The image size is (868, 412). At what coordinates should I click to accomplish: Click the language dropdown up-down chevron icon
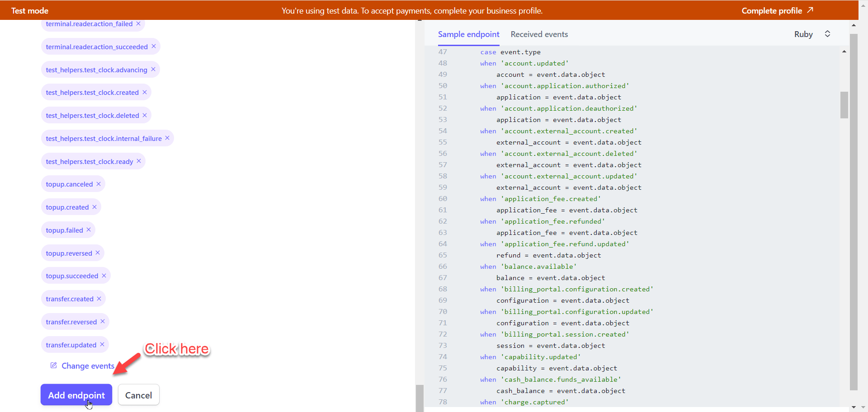tap(827, 34)
